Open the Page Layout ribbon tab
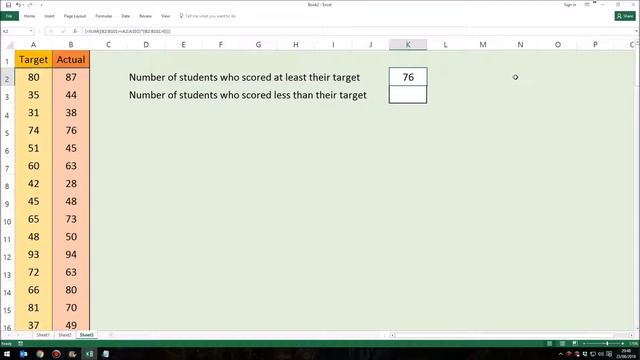The image size is (640, 360). 75,16
